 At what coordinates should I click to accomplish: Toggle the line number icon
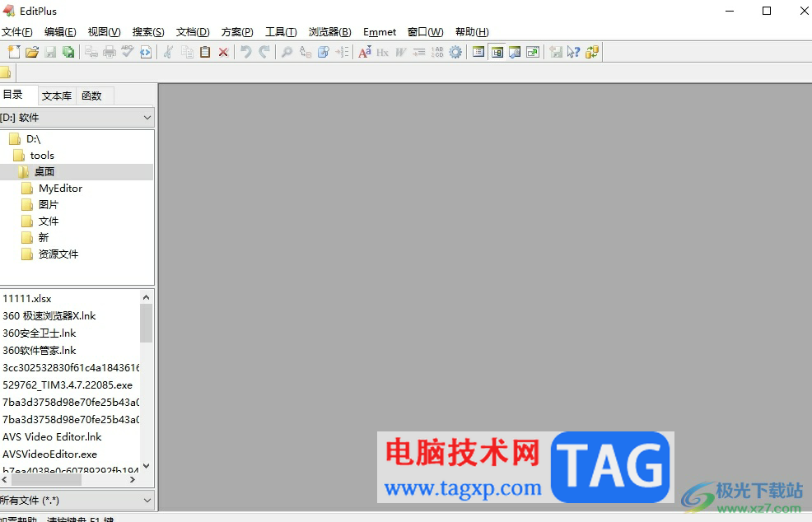437,52
